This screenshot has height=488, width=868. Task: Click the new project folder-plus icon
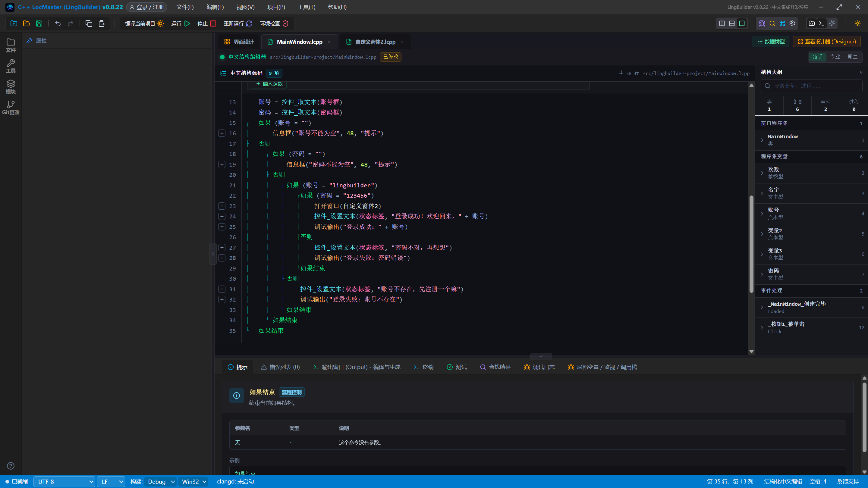click(x=14, y=23)
